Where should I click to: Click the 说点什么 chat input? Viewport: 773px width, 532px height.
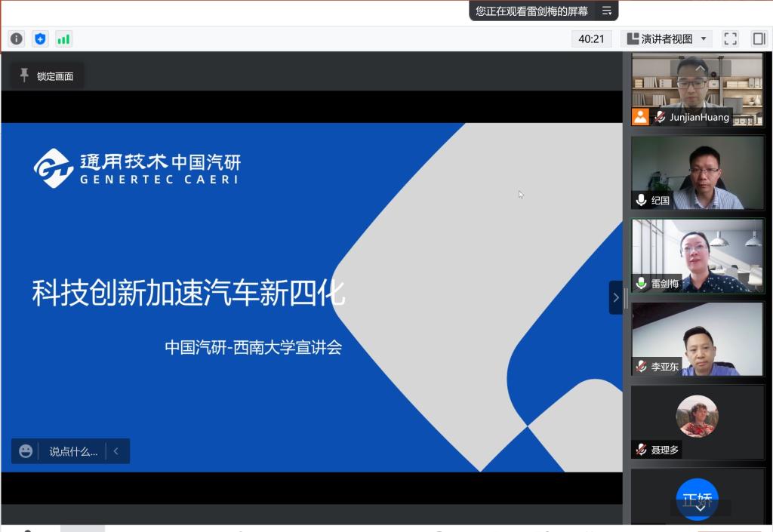click(x=73, y=451)
